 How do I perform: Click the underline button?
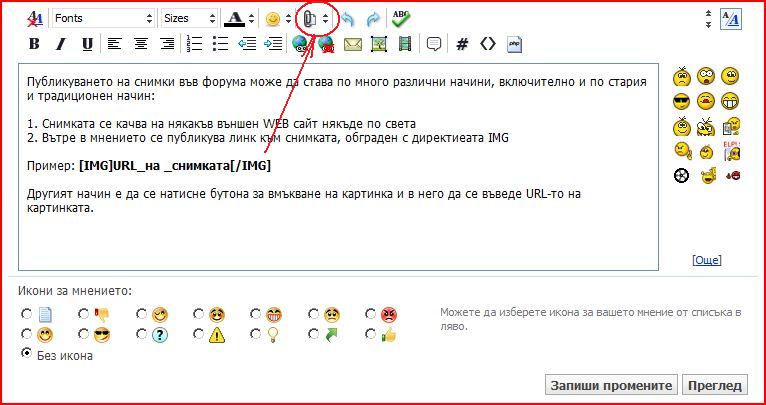(x=87, y=44)
